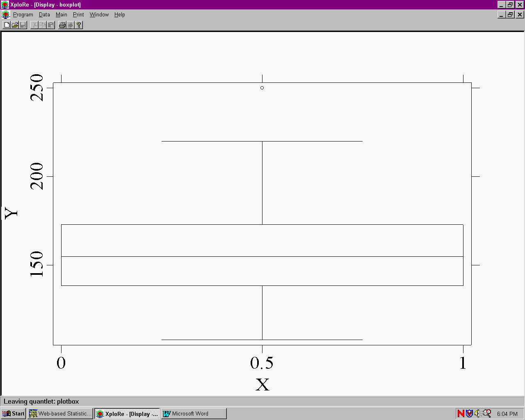Screen dimensions: 525x420
Task: Open the Program menu
Action: click(x=23, y=14)
